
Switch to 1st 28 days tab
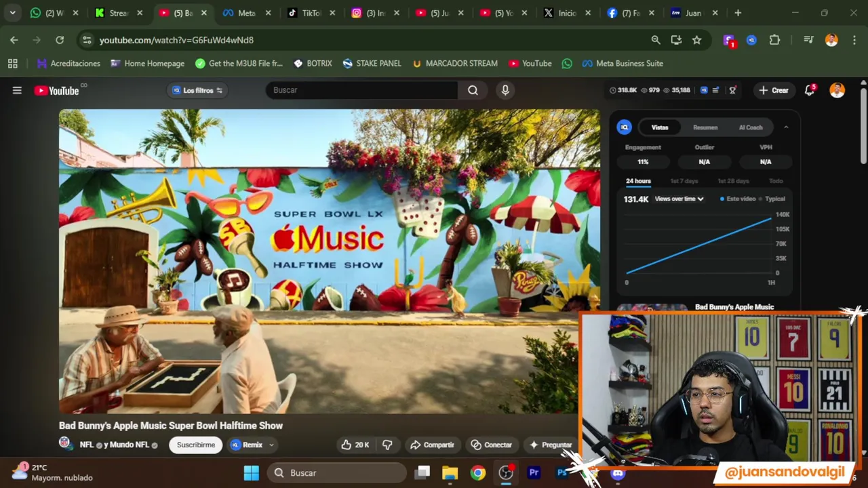tap(733, 181)
